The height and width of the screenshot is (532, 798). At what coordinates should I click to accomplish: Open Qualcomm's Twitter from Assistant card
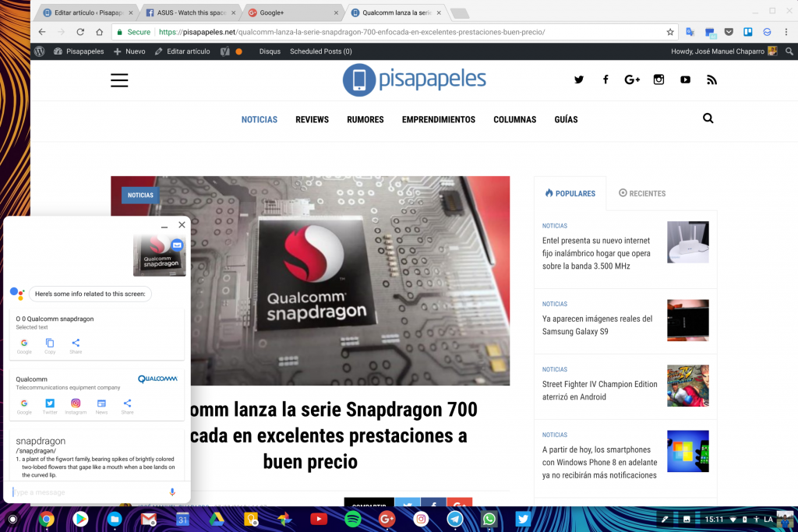coord(50,407)
